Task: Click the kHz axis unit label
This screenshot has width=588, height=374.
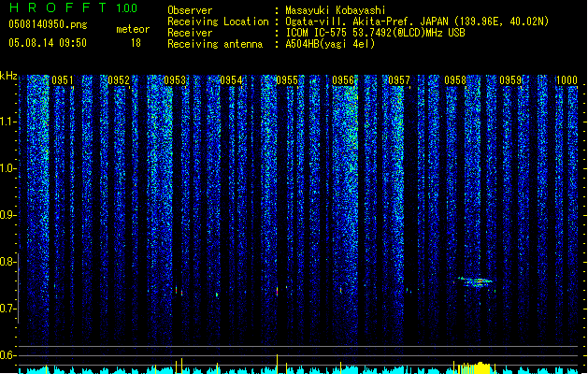Action: (8, 76)
